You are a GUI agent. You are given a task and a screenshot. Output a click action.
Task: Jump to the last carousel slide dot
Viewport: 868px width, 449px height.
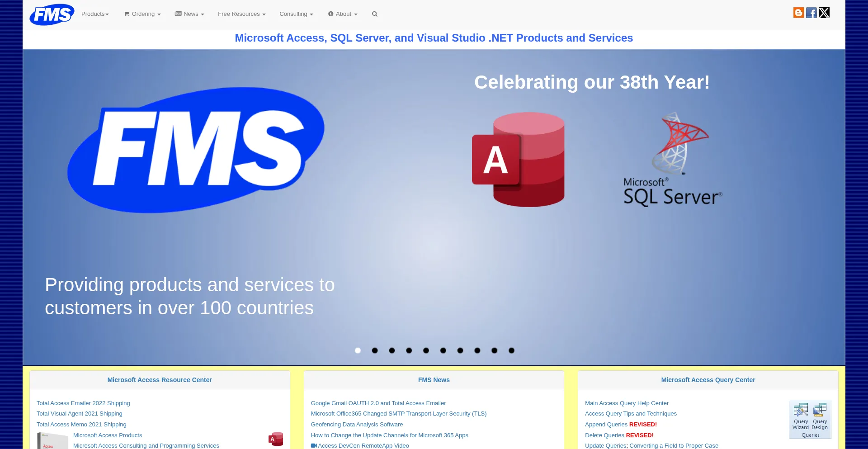511,350
